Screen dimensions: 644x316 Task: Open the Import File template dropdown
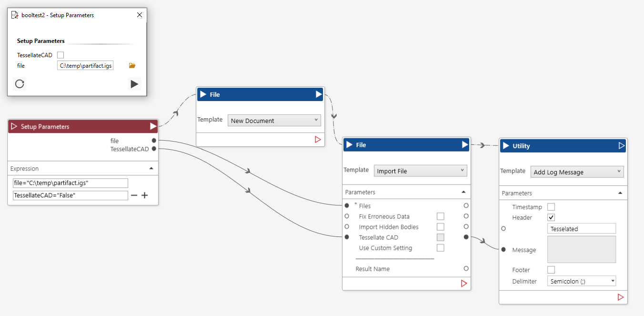(421, 171)
